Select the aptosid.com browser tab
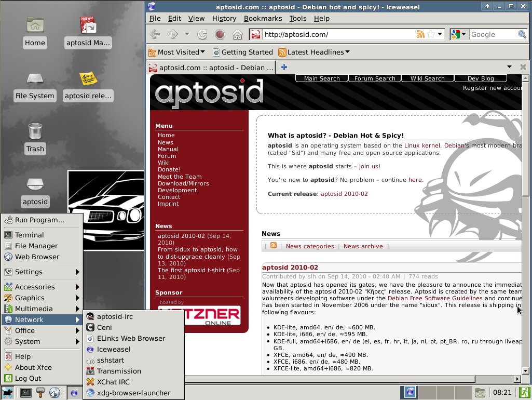The width and height of the screenshot is (532, 400). 211,68
